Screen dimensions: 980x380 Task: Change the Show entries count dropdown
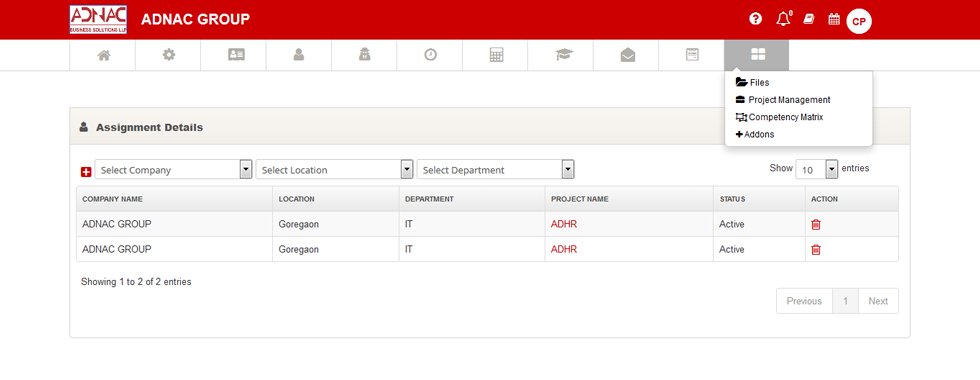click(x=816, y=169)
